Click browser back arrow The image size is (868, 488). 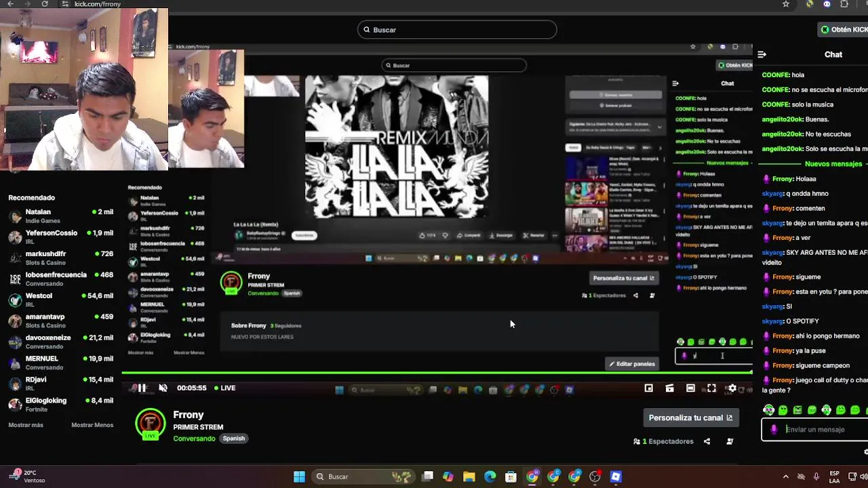(x=10, y=4)
